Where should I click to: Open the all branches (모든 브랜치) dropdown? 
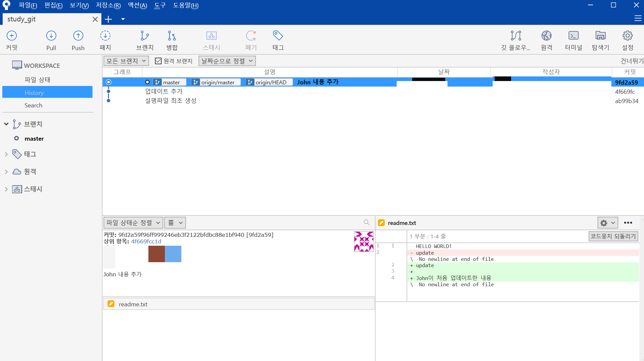pyautogui.click(x=126, y=61)
